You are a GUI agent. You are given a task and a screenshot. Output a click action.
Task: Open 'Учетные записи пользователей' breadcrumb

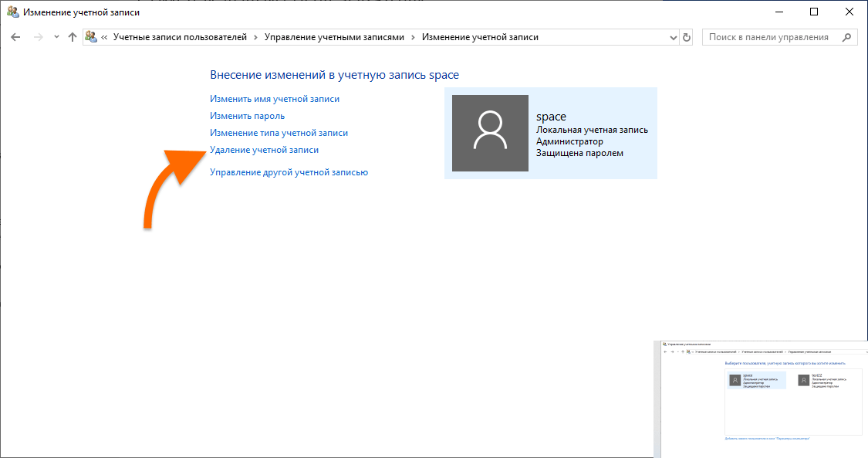click(x=180, y=37)
